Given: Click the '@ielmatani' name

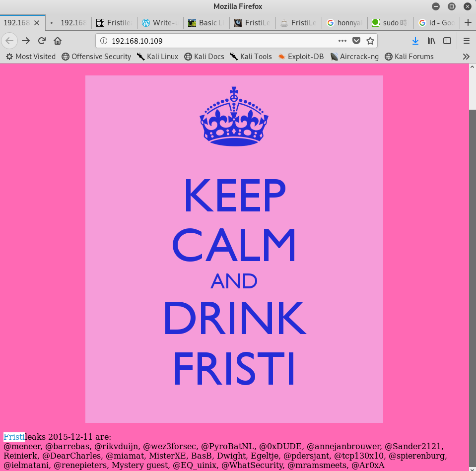Looking at the screenshot, I should pos(26,465).
